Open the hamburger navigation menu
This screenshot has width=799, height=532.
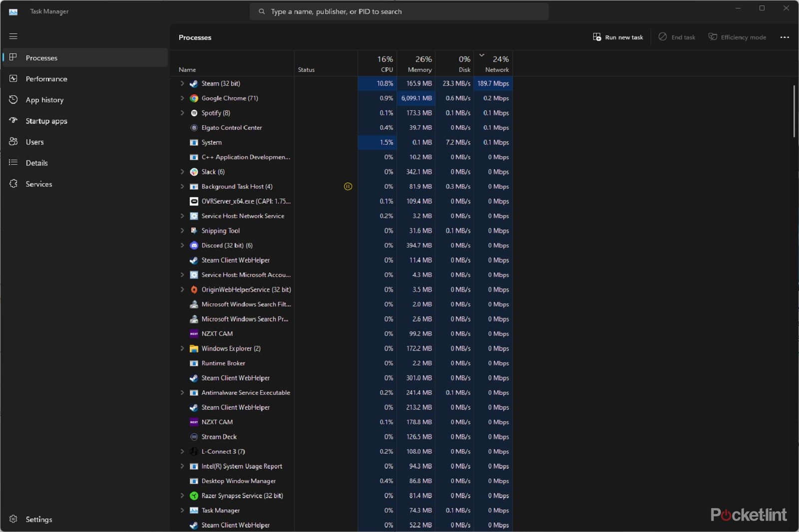coord(13,36)
